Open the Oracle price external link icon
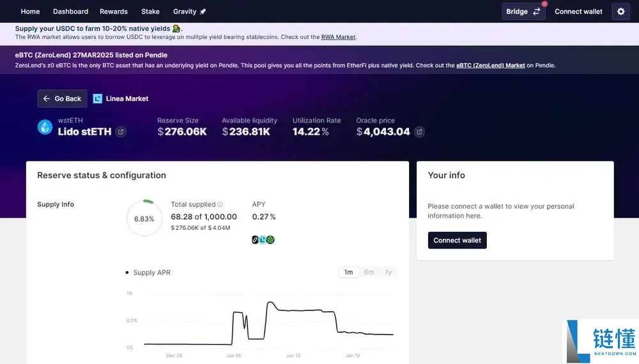Screen dimensions: 639x364 pyautogui.click(x=419, y=132)
